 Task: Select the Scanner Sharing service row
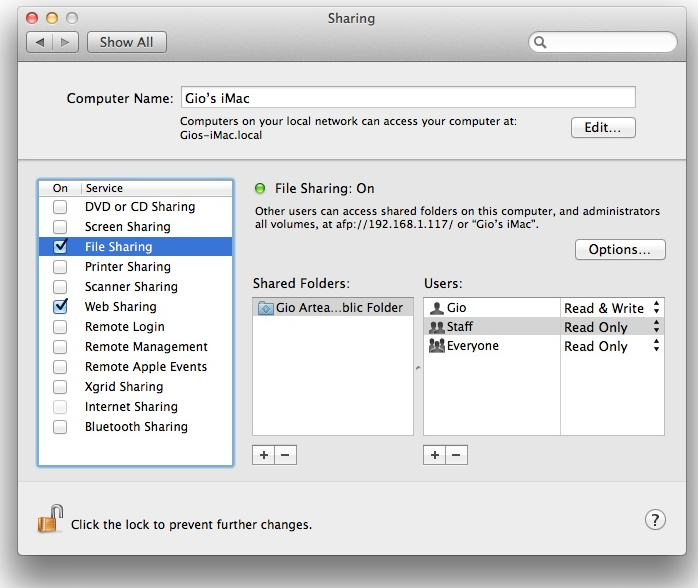(135, 287)
